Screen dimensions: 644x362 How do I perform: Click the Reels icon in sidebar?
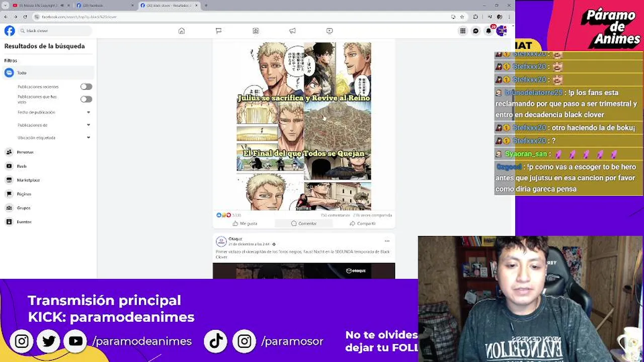coord(9,166)
